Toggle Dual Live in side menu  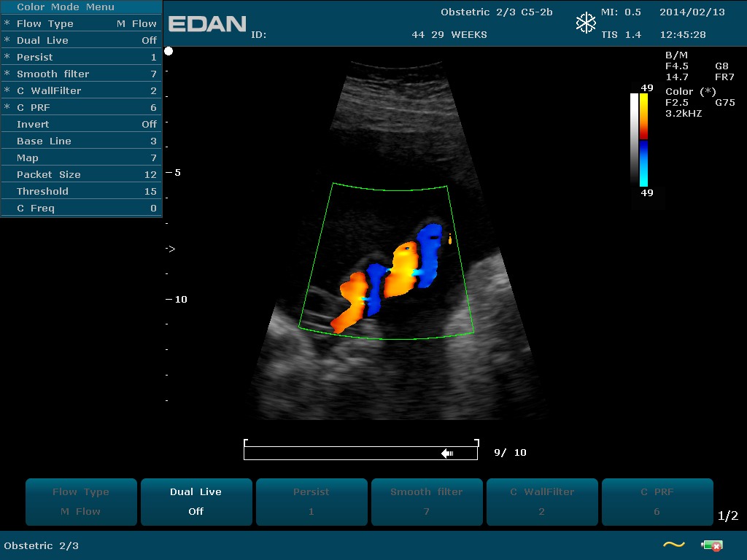[x=81, y=41]
